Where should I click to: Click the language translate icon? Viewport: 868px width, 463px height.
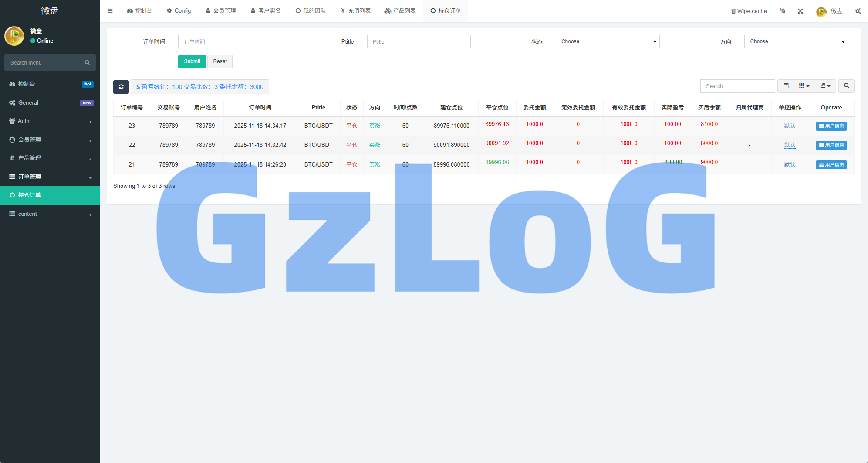(782, 11)
